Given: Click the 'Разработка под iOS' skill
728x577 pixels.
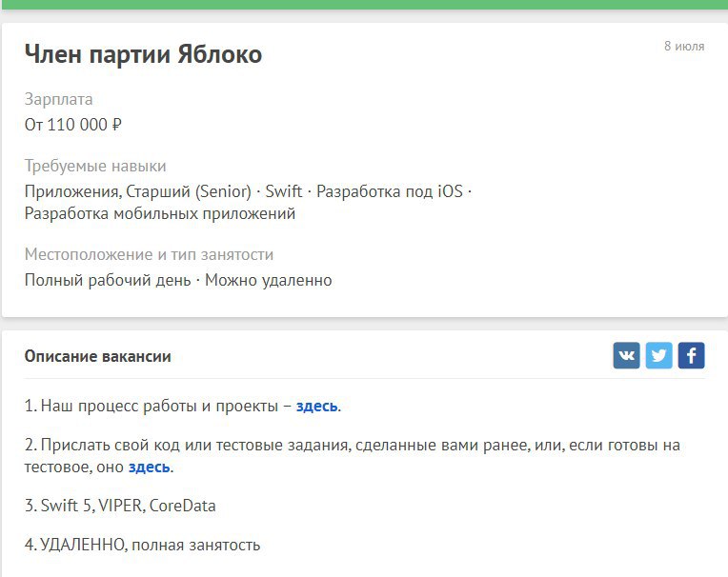Looking at the screenshot, I should point(390,191).
